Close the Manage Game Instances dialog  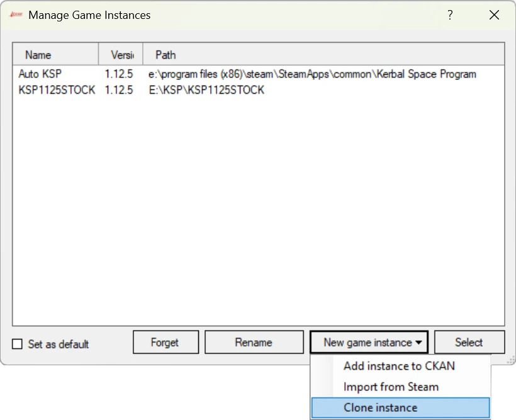click(x=494, y=15)
